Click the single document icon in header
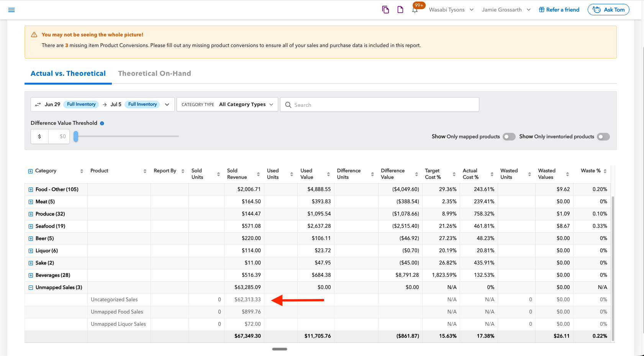644x356 pixels. (400, 10)
